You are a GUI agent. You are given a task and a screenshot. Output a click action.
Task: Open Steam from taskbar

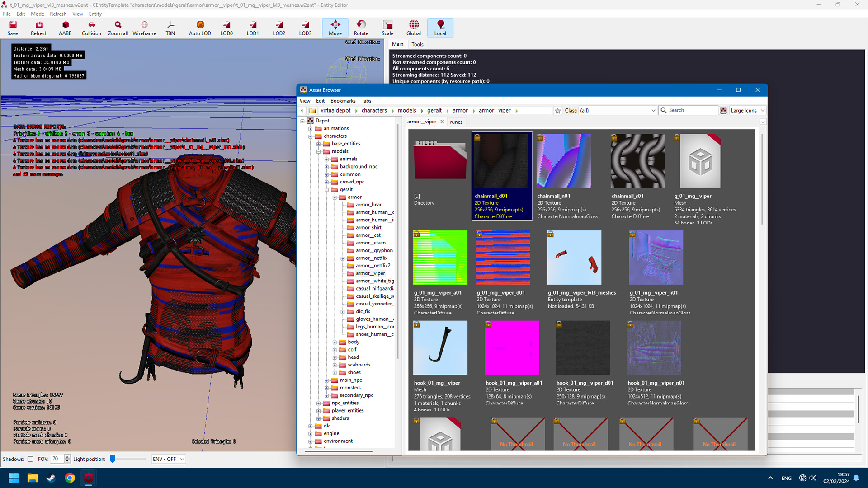[x=51, y=478]
